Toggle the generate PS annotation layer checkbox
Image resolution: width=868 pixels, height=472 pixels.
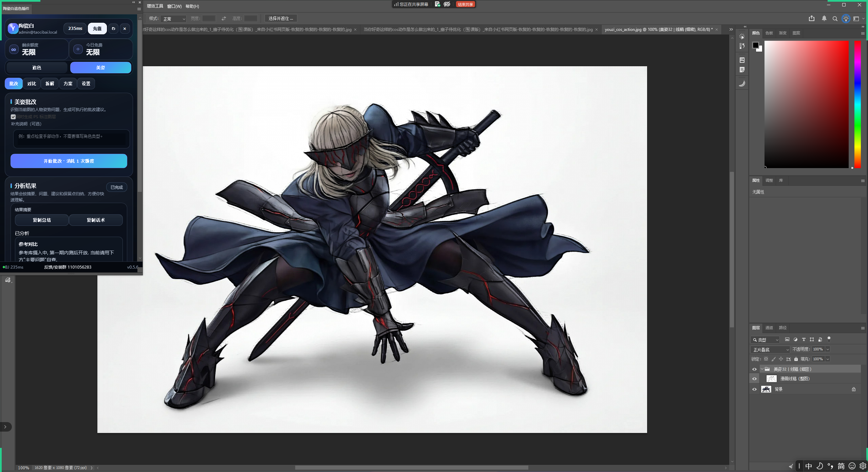pos(13,117)
